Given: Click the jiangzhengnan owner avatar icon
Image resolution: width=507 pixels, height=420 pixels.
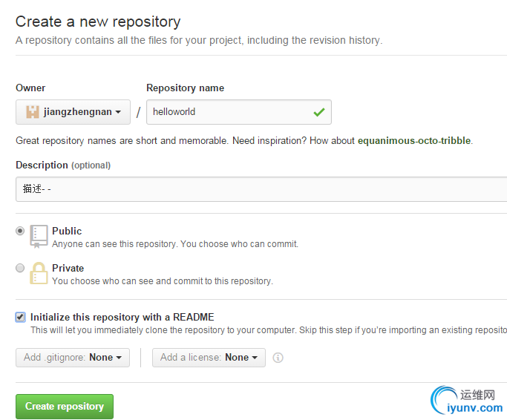Looking at the screenshot, I should (x=33, y=112).
